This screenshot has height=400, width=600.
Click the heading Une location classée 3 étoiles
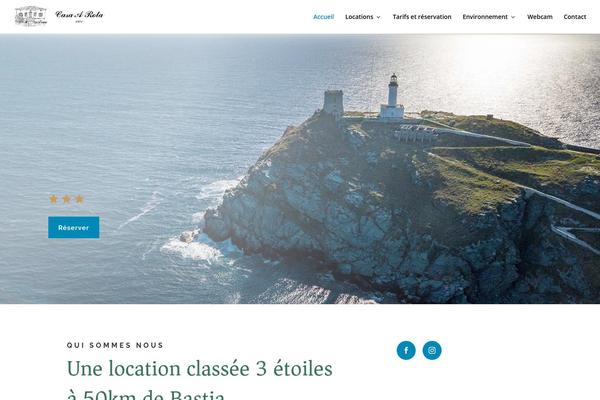pos(200,369)
